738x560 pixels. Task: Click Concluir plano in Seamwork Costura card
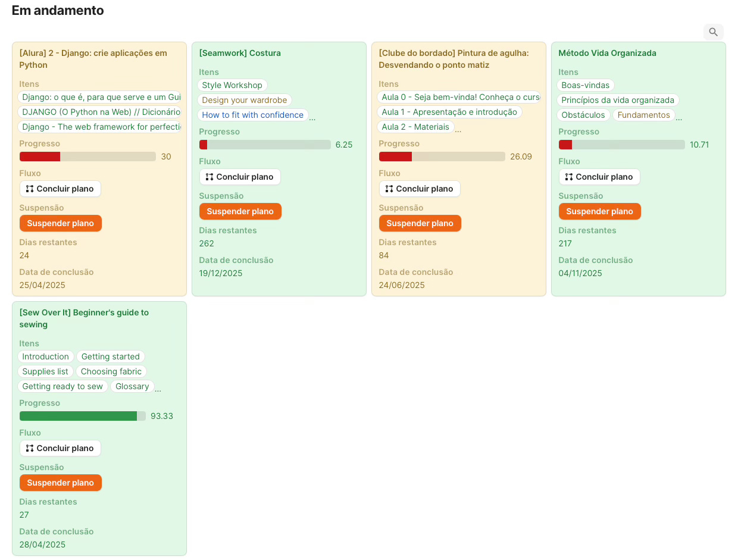[x=240, y=177]
